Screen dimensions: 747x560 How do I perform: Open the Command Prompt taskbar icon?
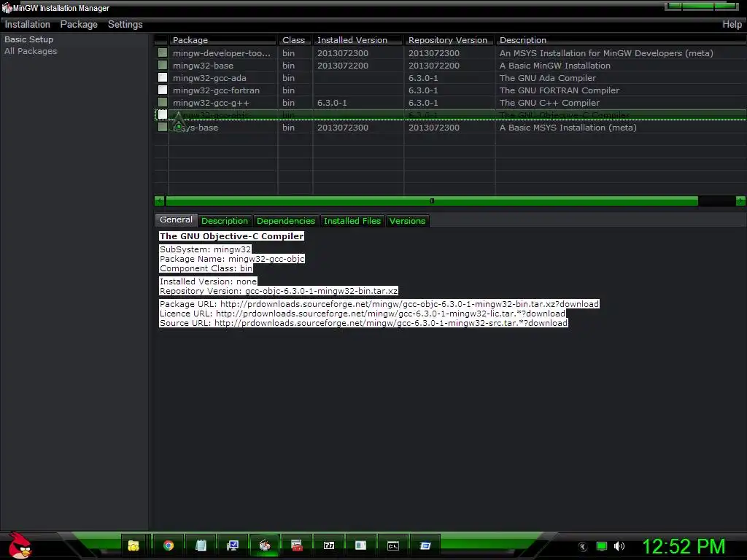point(393,545)
